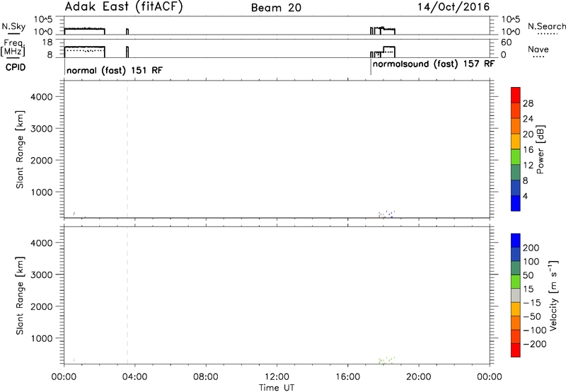Click the 'normalsound (fast) 157 RF' annotation
566x392 pixels.
pyautogui.click(x=433, y=64)
